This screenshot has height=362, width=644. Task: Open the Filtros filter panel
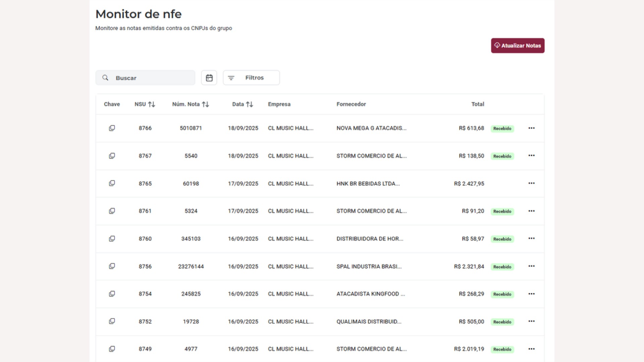pyautogui.click(x=251, y=78)
